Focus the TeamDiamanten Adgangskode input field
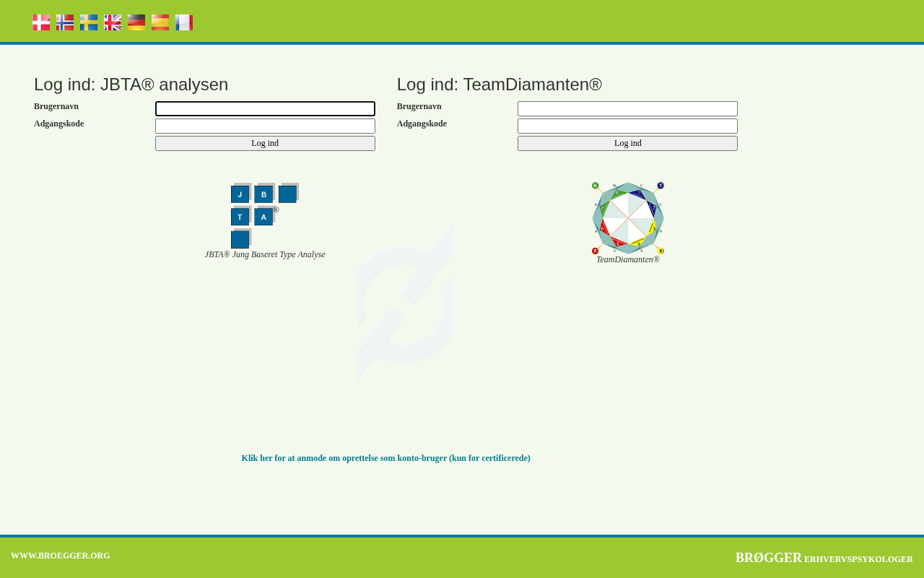 pos(627,126)
